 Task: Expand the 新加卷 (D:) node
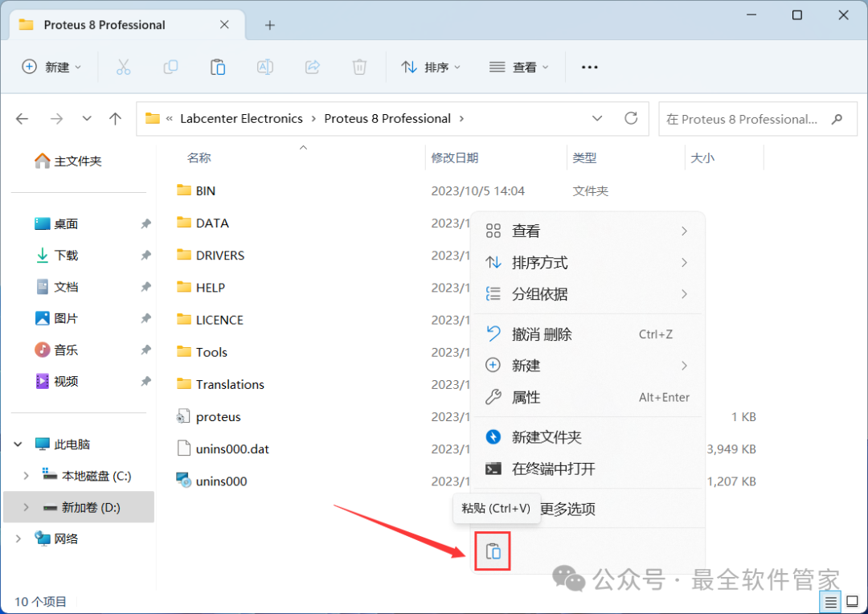click(x=26, y=507)
